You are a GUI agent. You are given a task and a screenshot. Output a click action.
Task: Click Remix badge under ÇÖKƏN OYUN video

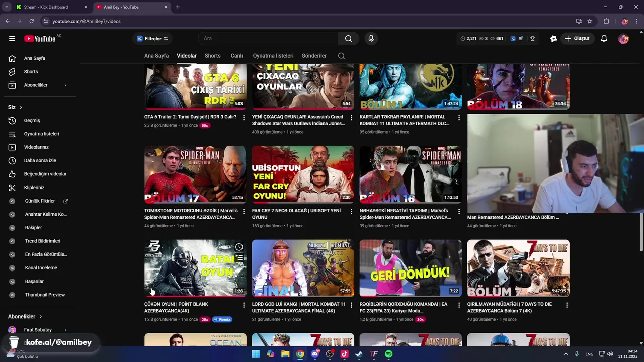[x=222, y=319]
